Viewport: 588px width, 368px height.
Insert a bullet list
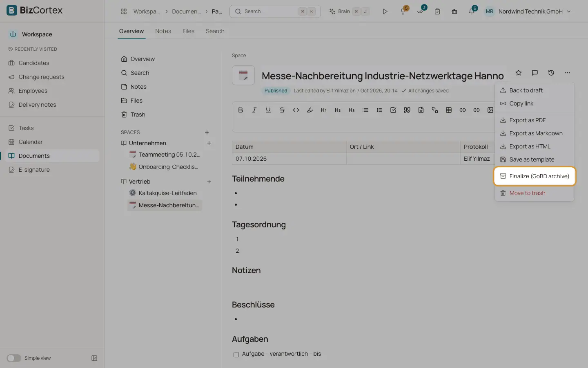pyautogui.click(x=365, y=110)
